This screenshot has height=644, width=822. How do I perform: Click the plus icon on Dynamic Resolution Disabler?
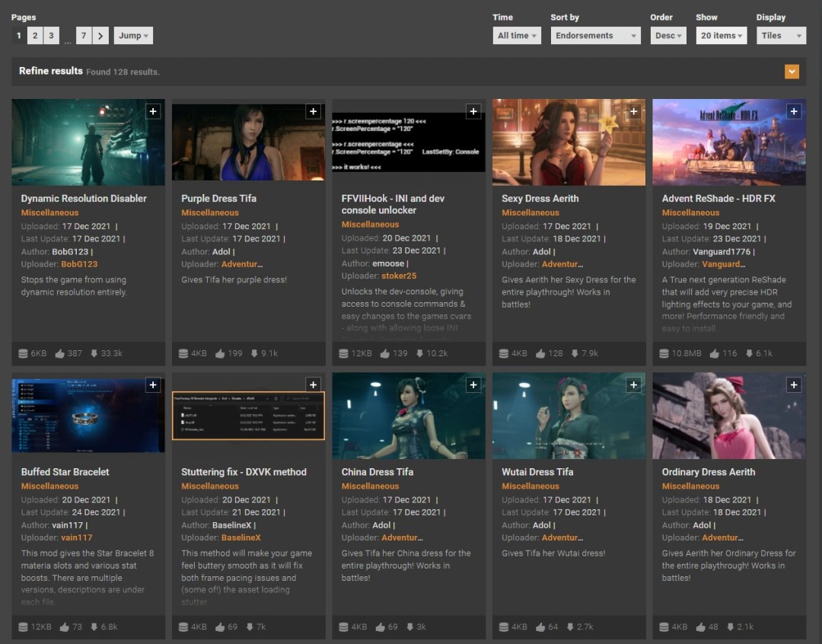pyautogui.click(x=153, y=111)
